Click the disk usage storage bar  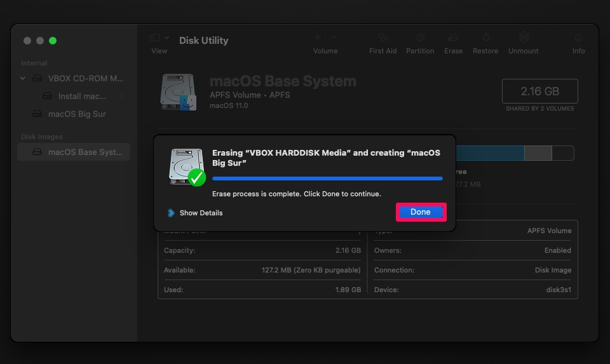click(x=515, y=153)
